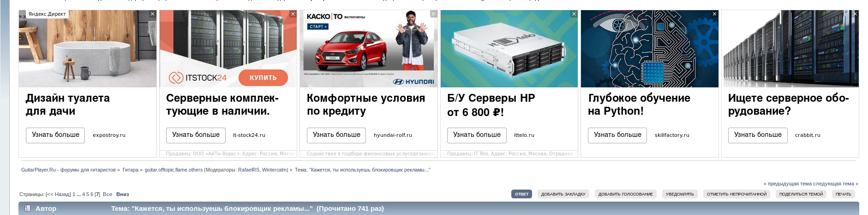868x215 pixels.
Task: Click the Яндекс.Директ label
Action: coord(47,14)
